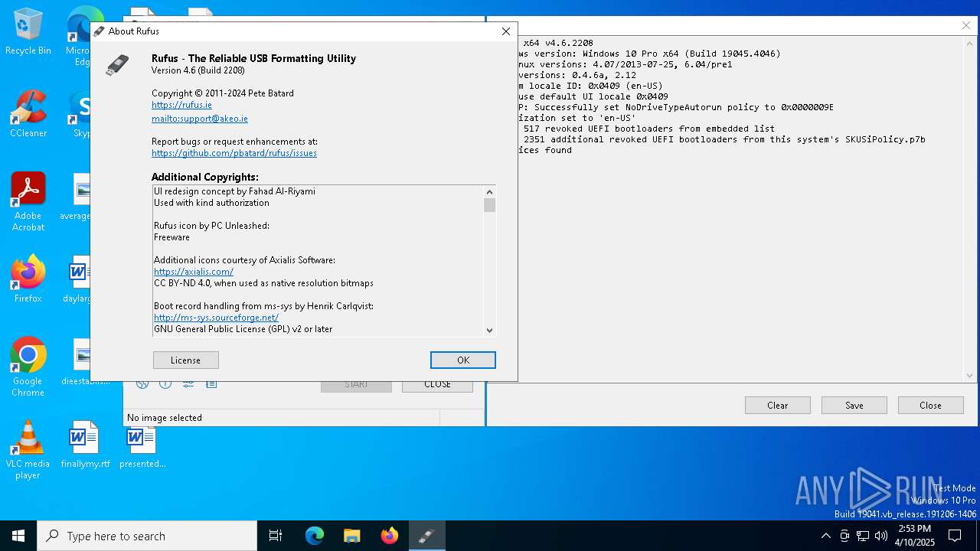Click the taskbar search box
Screen dimensions: 980x551
pyautogui.click(x=147, y=536)
